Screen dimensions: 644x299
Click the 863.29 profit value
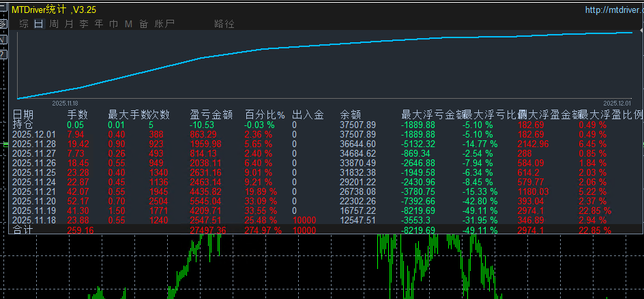[x=205, y=135]
